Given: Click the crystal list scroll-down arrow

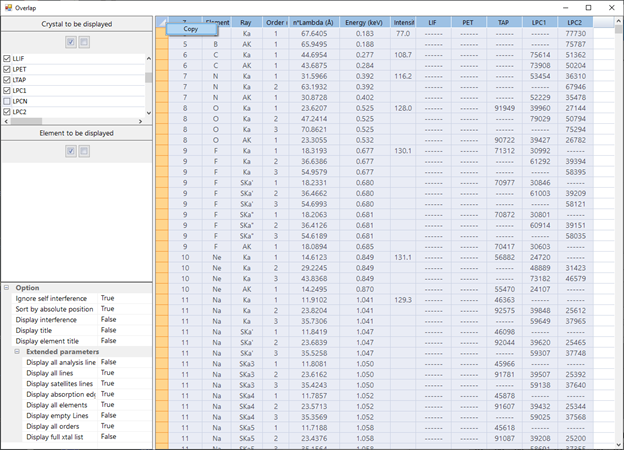Looking at the screenshot, I should pos(149,111).
